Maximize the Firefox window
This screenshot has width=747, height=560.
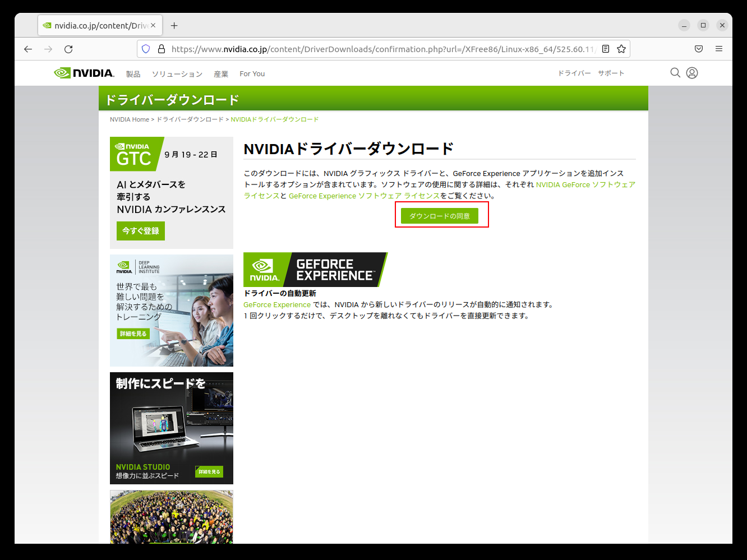pyautogui.click(x=703, y=25)
